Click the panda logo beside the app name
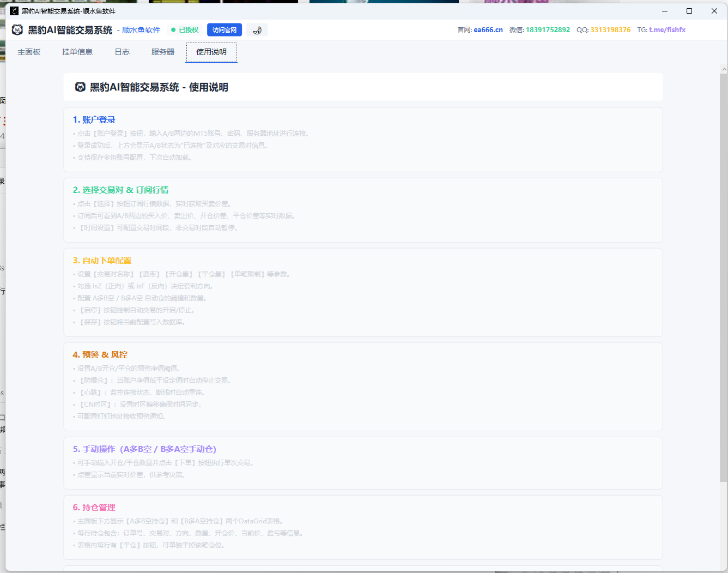This screenshot has height=573, width=728. click(x=17, y=30)
